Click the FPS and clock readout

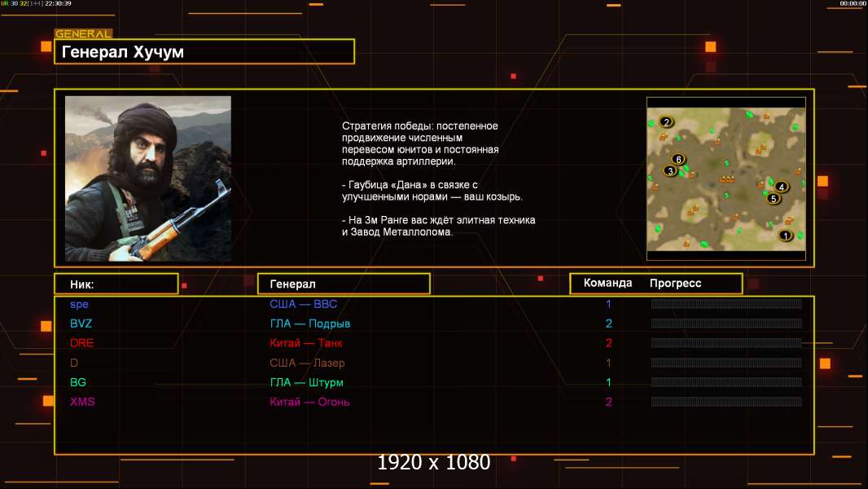tap(36, 3)
